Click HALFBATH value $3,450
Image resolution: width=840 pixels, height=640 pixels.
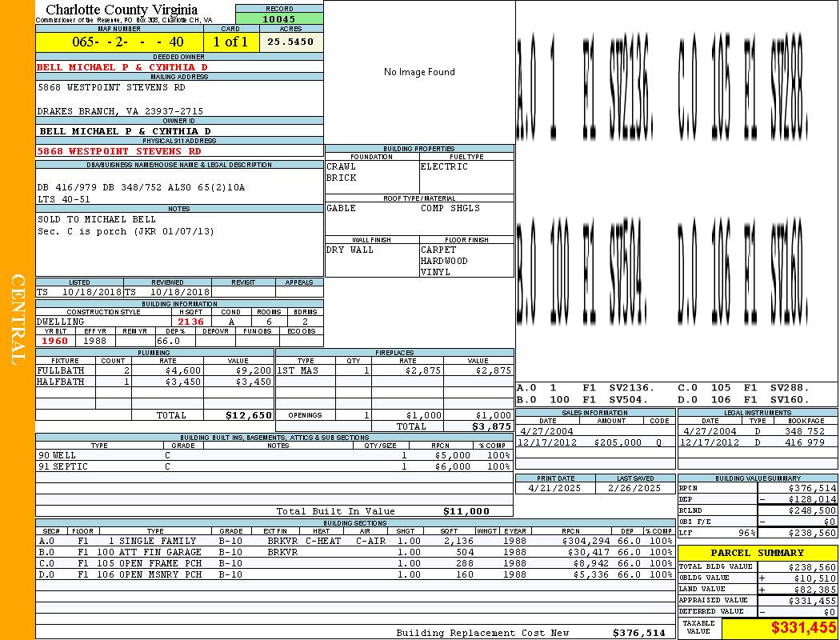254,382
